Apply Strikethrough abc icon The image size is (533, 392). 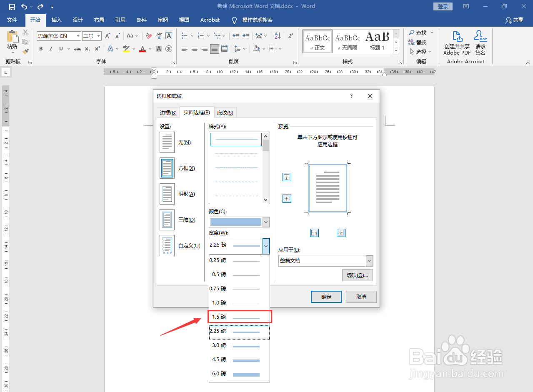coord(78,49)
